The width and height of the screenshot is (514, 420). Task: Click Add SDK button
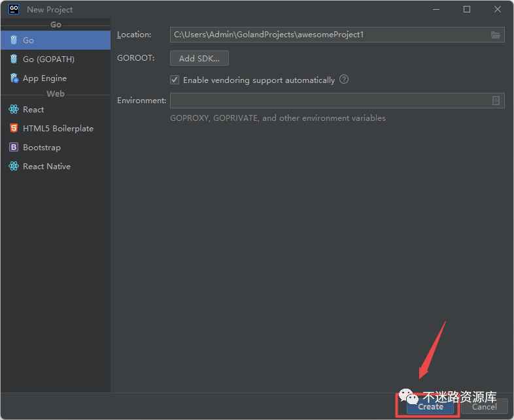click(199, 58)
